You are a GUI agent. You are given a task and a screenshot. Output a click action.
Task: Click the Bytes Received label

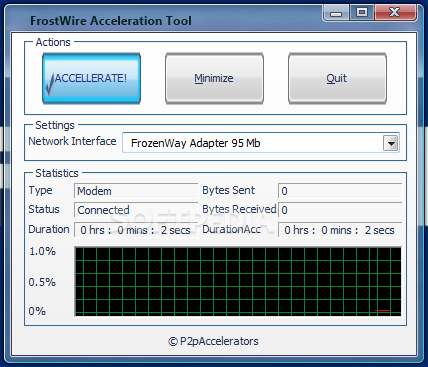point(239,209)
